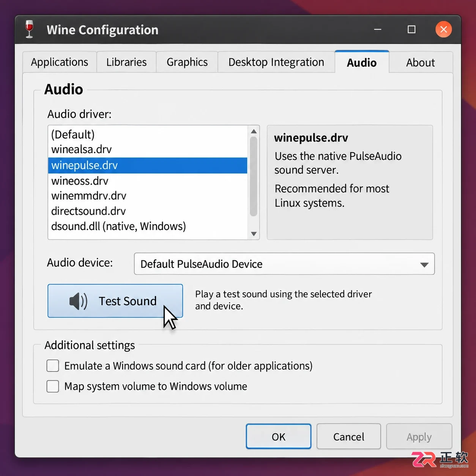
Task: Click the Audio device dropdown arrow
Action: [424, 265]
